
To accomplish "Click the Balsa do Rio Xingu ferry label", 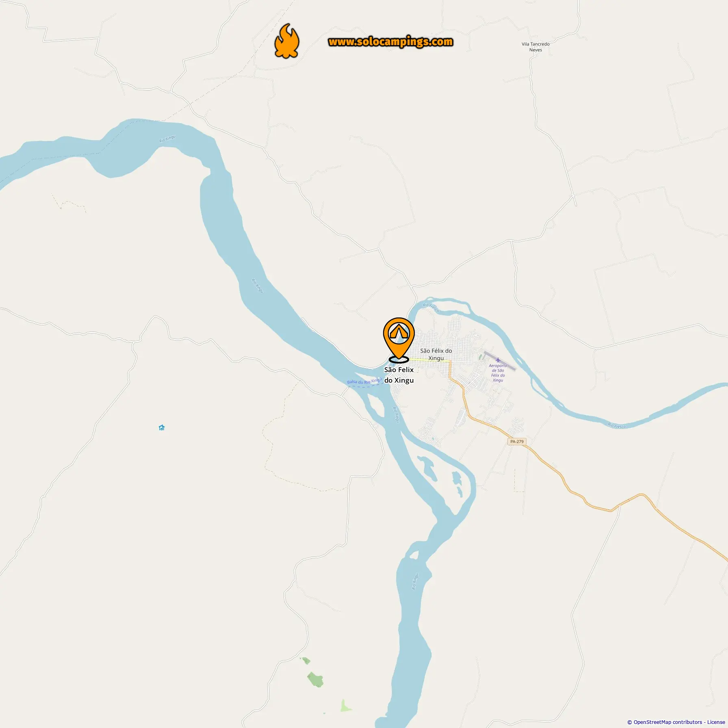I will tap(364, 381).
